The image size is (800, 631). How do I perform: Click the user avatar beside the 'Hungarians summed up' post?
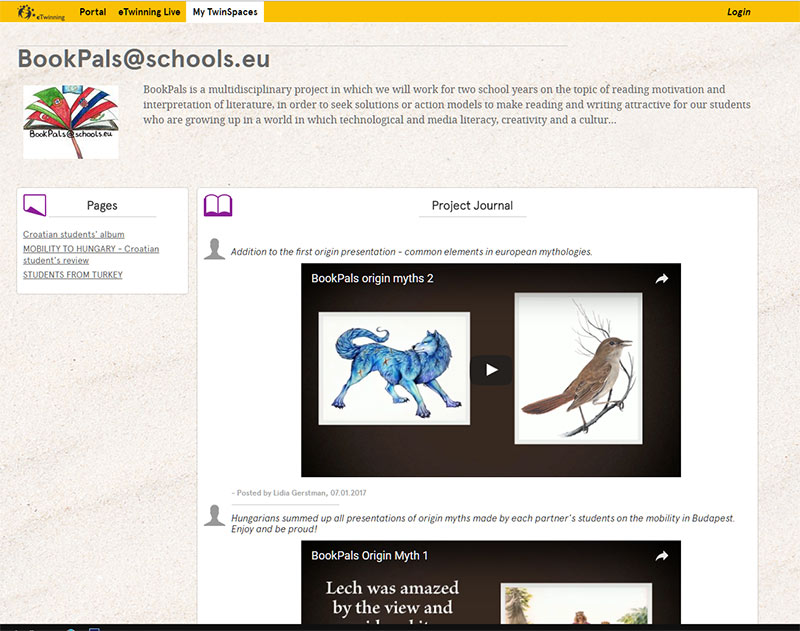(214, 515)
